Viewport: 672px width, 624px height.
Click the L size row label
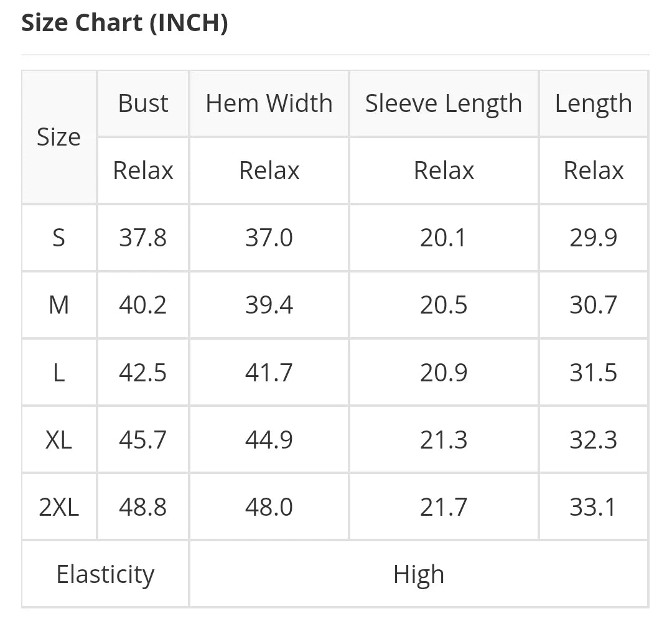(58, 373)
